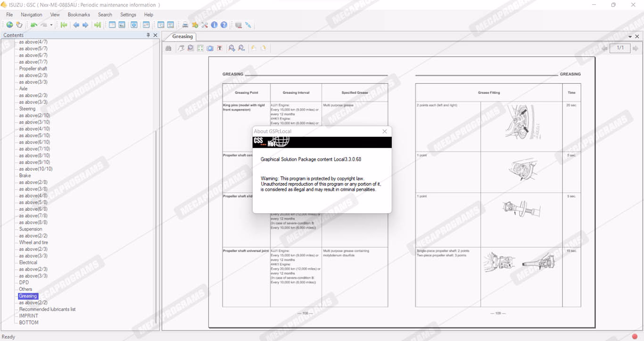The width and height of the screenshot is (644, 341).
Task: Click the crossed wrench tools icon
Action: click(x=205, y=25)
